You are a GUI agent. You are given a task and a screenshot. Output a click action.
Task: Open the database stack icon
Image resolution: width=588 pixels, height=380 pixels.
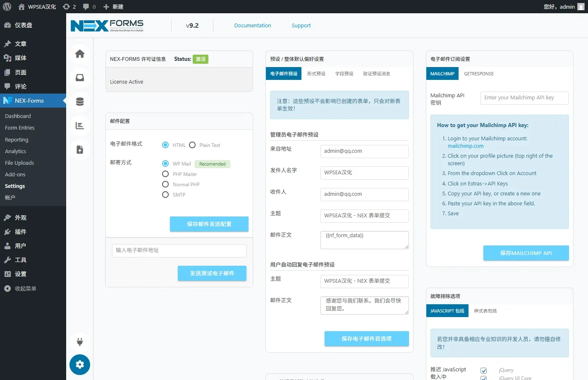click(x=80, y=102)
